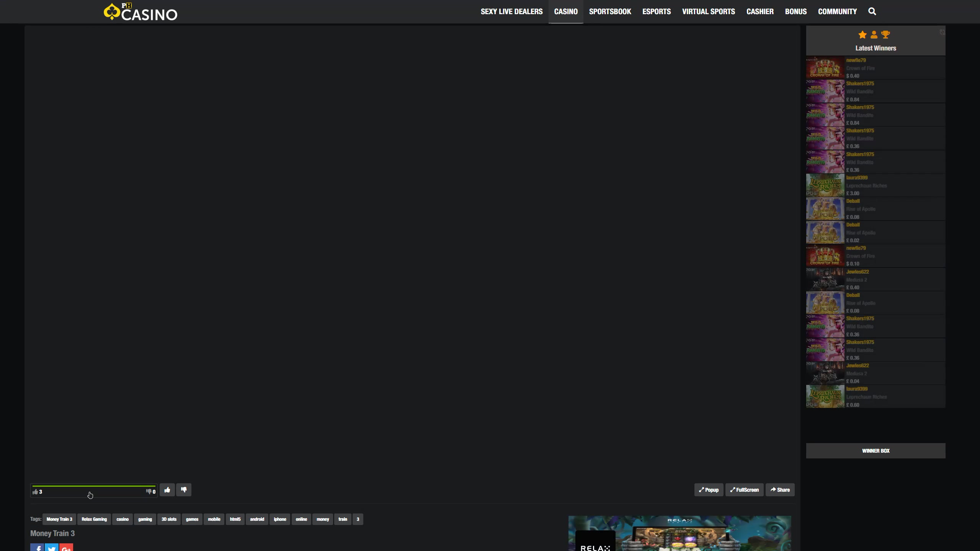
Task: Open the Medusa 2 thumbnail, £ 0.40 row
Action: click(x=825, y=279)
